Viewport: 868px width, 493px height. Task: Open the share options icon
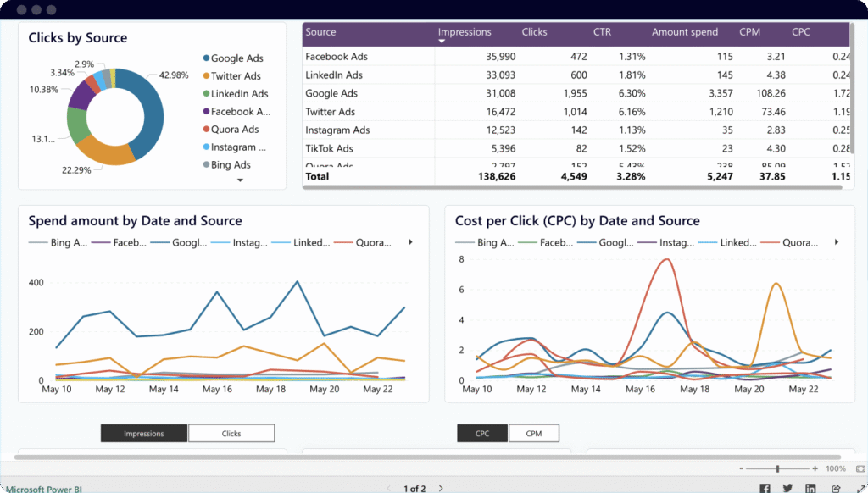(836, 488)
